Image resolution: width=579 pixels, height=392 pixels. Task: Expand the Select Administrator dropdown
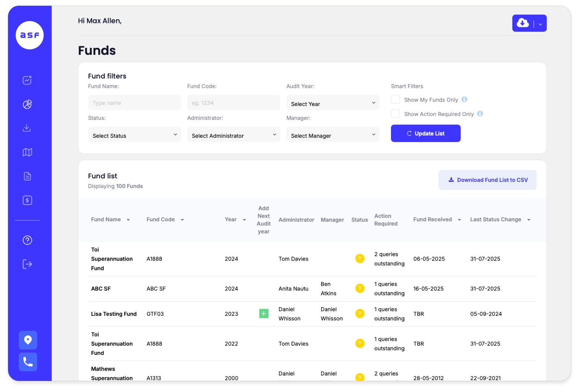[x=234, y=134]
